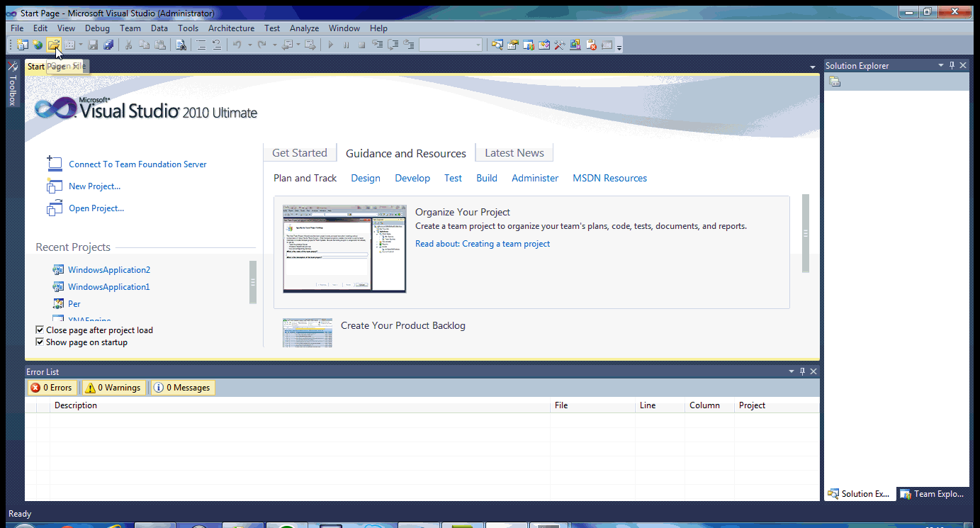980x528 pixels.
Task: Open Team Explorer via toolbar icon
Action: pyautogui.click(x=529, y=45)
